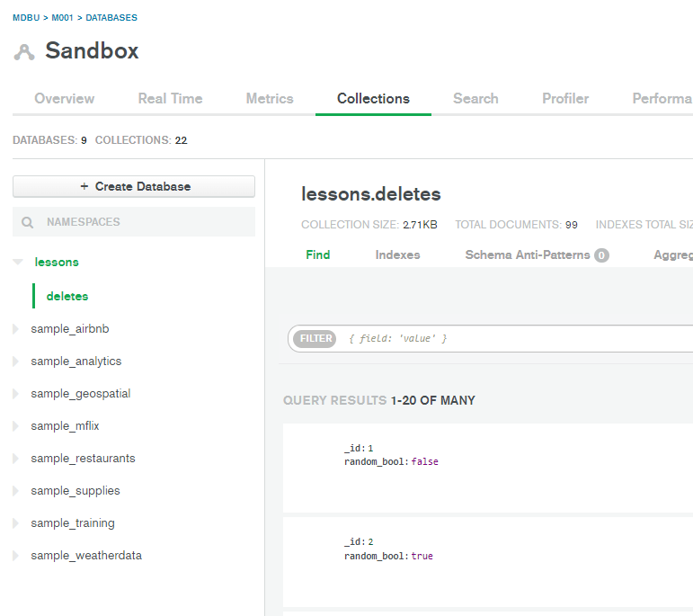Expand the sample_weatherdata database
Screen dimensions: 693x616
15,556
